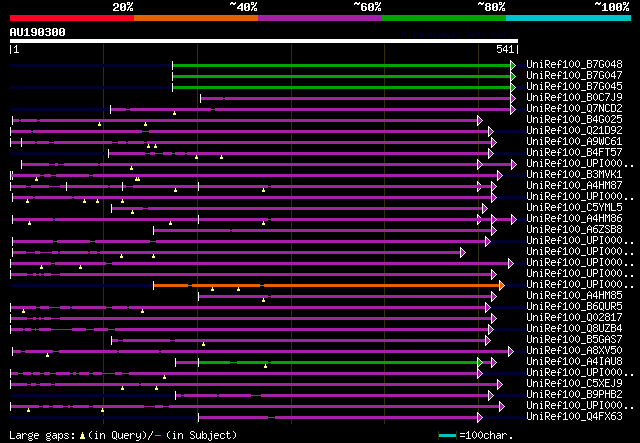The image size is (640, 443).
Task: Click the orange arrowhead ending the orange alignment
Action: coord(502,285)
